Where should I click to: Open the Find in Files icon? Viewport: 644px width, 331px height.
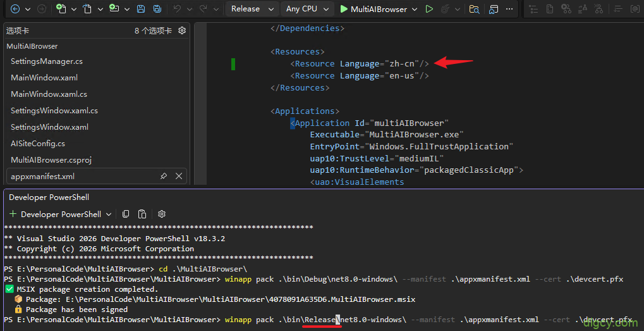point(474,9)
